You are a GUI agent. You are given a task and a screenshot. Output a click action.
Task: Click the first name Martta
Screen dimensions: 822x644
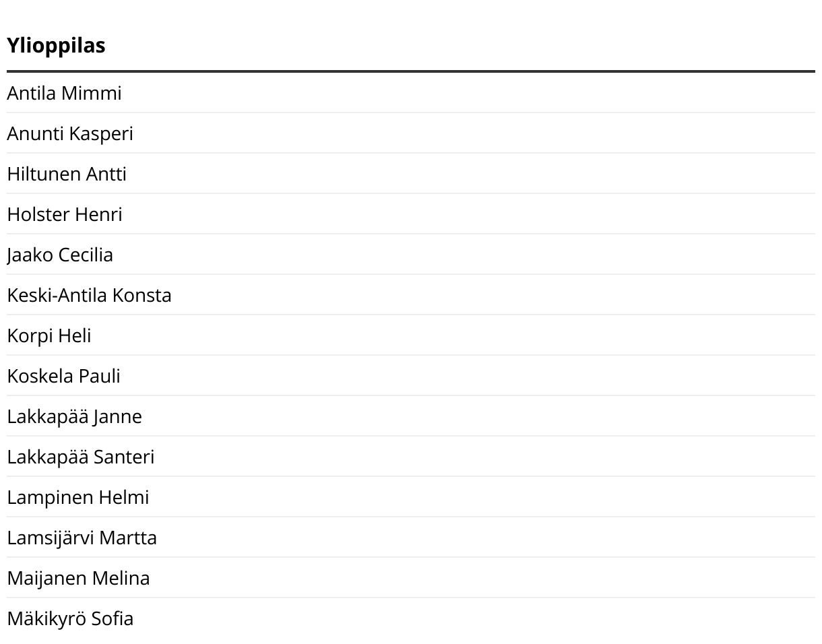(127, 538)
